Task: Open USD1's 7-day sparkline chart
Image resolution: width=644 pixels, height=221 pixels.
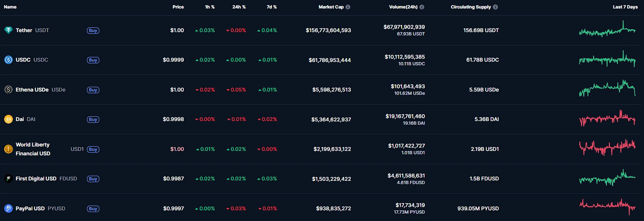Action: 607,148
